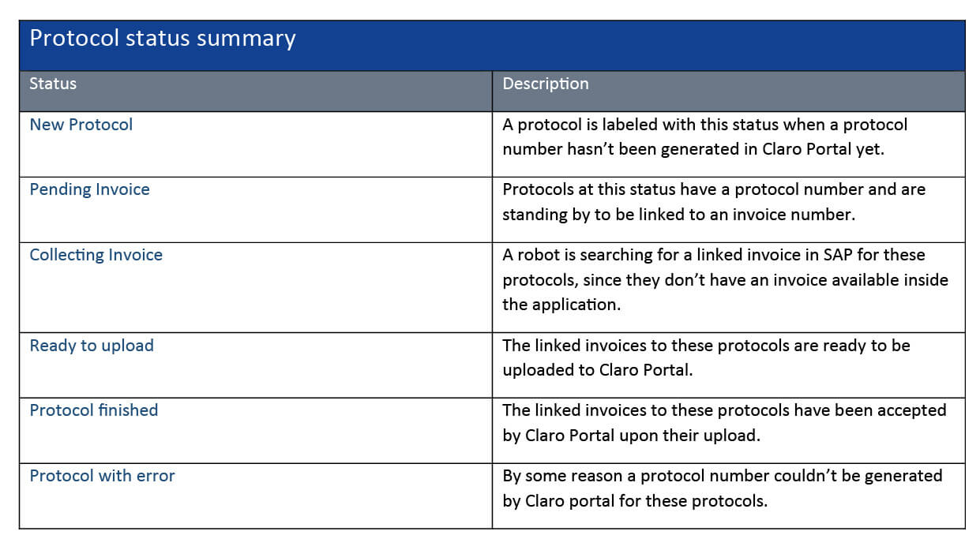
Task: Click the New Protocol description cell
Action: tap(704, 137)
